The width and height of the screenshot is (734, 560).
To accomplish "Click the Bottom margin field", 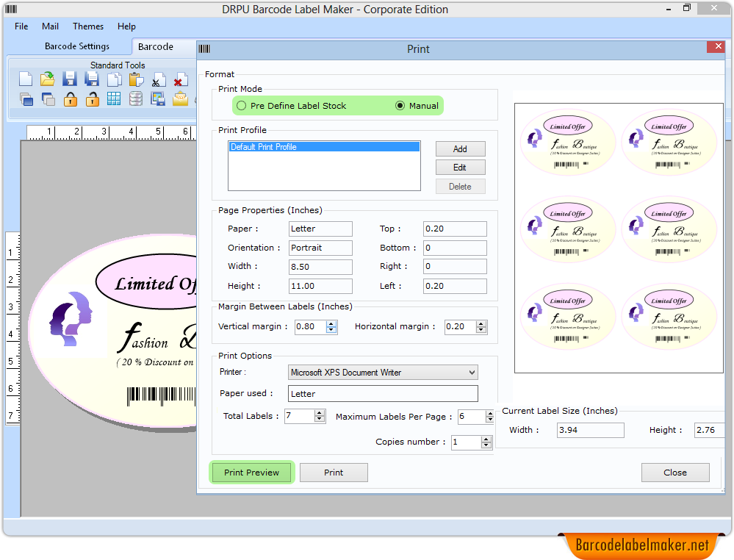I will pyautogui.click(x=455, y=248).
